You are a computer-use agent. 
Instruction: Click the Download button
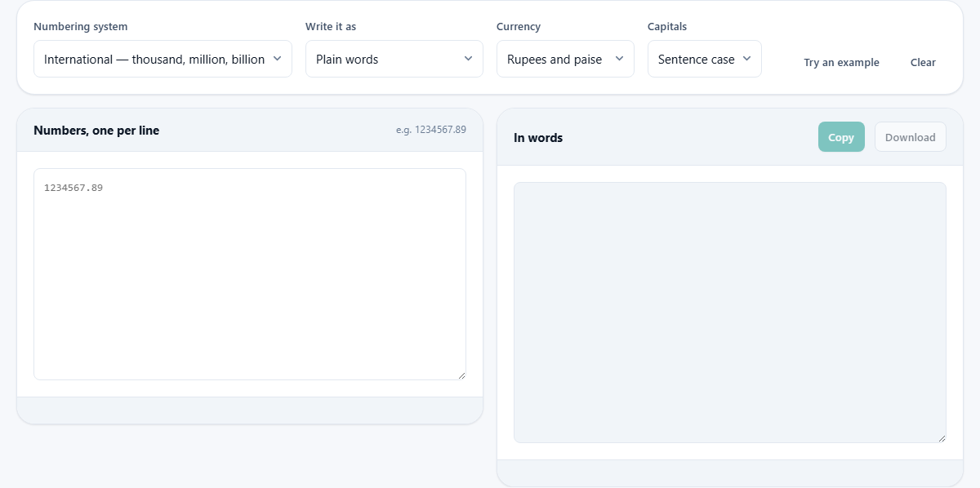pos(911,137)
